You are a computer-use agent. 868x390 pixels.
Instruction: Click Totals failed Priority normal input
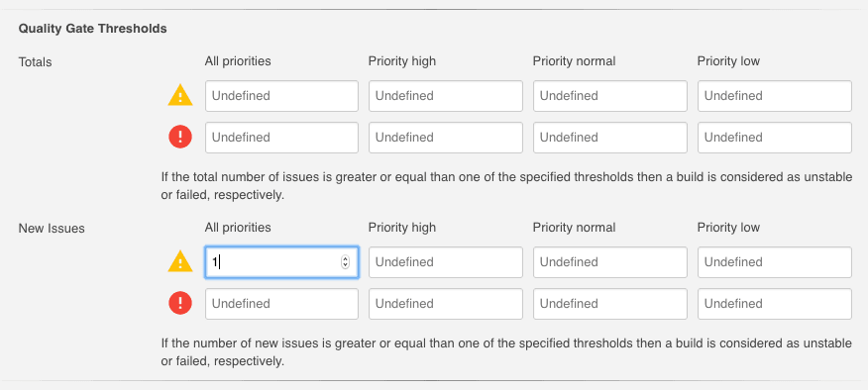click(610, 138)
